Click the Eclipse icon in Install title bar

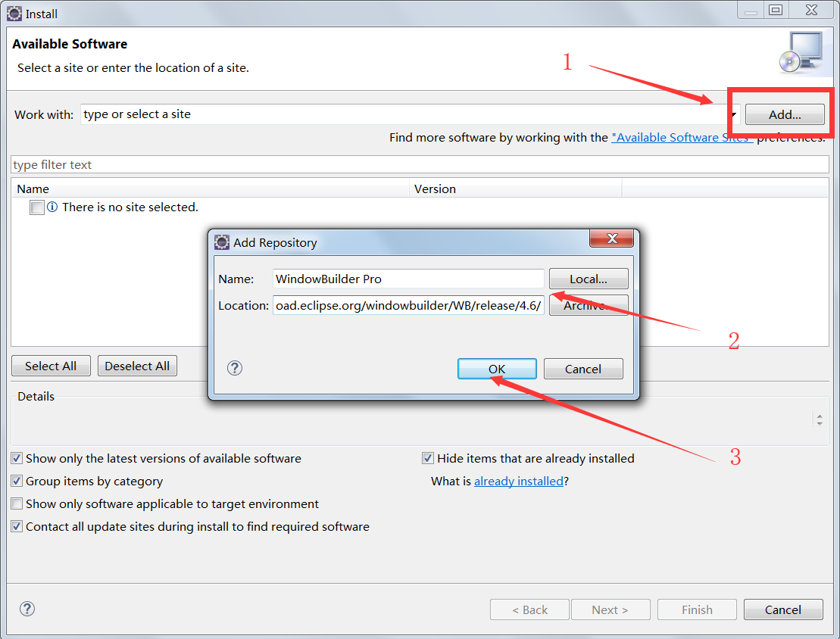(14, 14)
